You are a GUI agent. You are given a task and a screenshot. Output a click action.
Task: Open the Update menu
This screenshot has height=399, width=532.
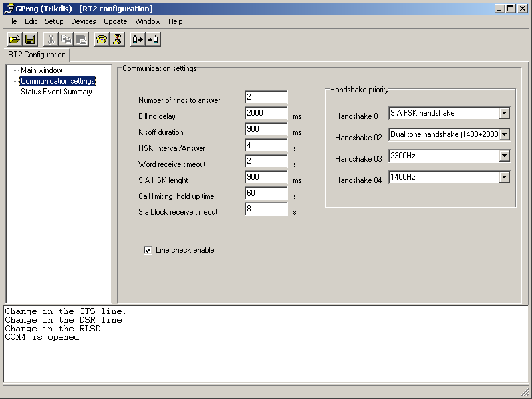pos(115,21)
